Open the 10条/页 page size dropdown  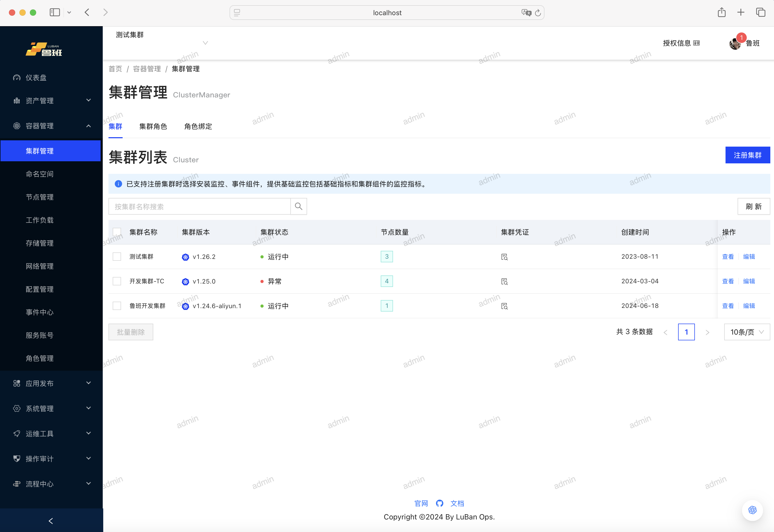(x=747, y=332)
